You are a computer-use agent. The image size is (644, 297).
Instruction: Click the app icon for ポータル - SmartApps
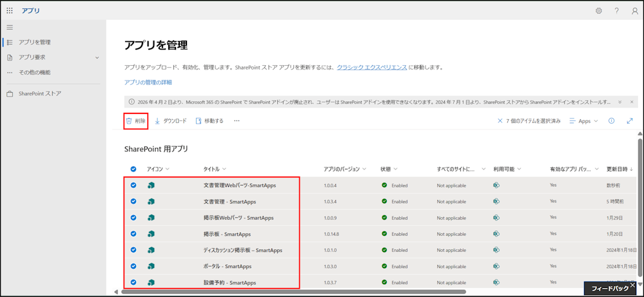pos(151,266)
